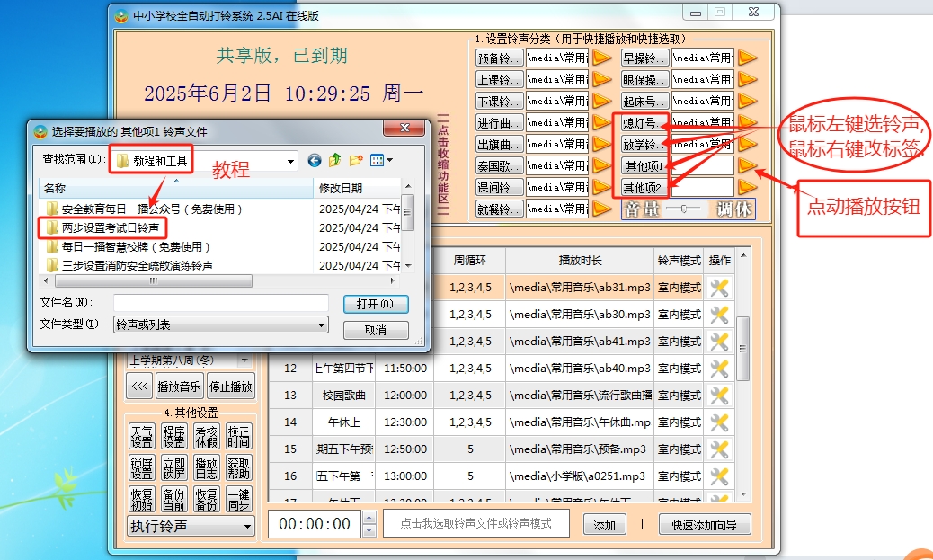Image resolution: width=933 pixels, height=560 pixels.
Task: Click the 添加 button
Action: pos(604,525)
